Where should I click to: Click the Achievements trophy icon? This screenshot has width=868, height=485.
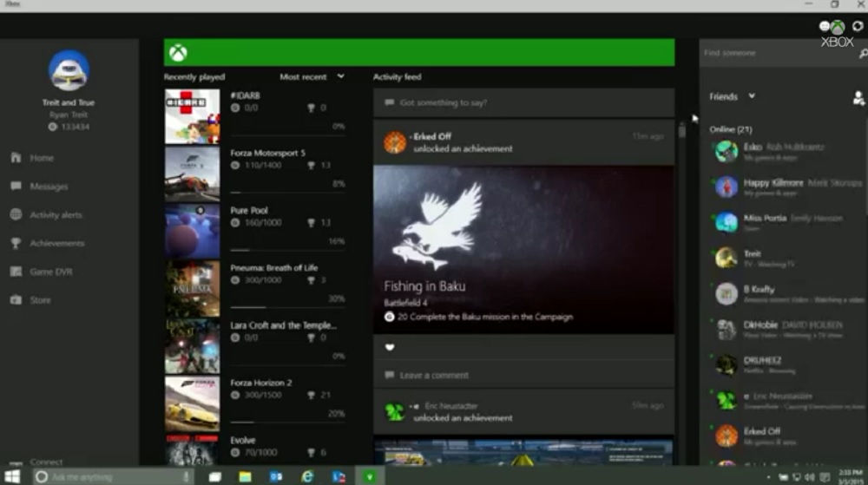pyautogui.click(x=16, y=243)
